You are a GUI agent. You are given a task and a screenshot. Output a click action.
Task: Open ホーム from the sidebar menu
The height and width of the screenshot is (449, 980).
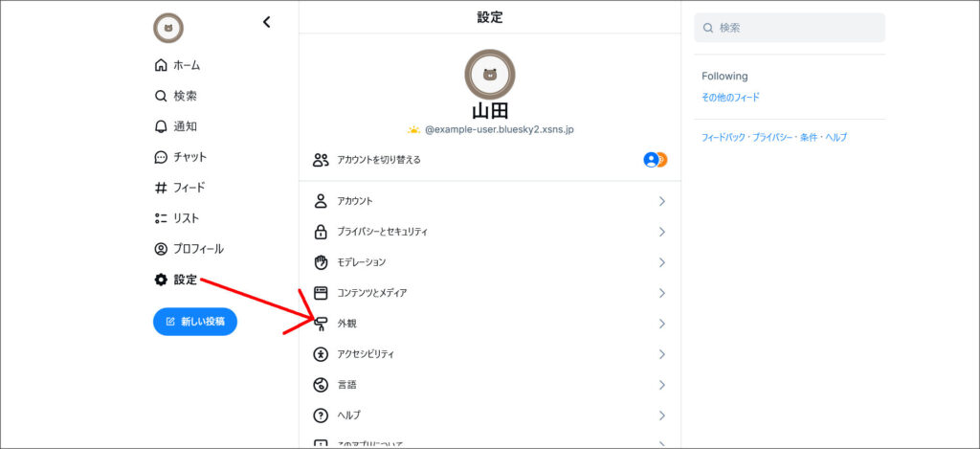(187, 65)
